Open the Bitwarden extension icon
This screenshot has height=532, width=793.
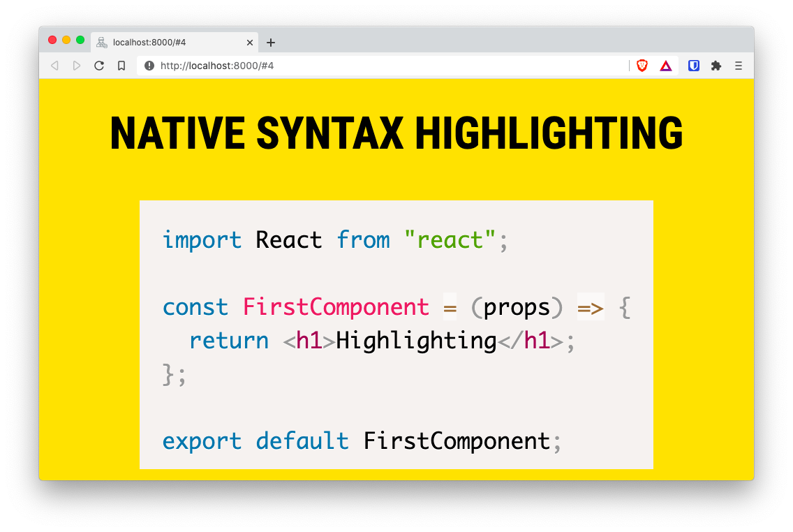tap(694, 66)
